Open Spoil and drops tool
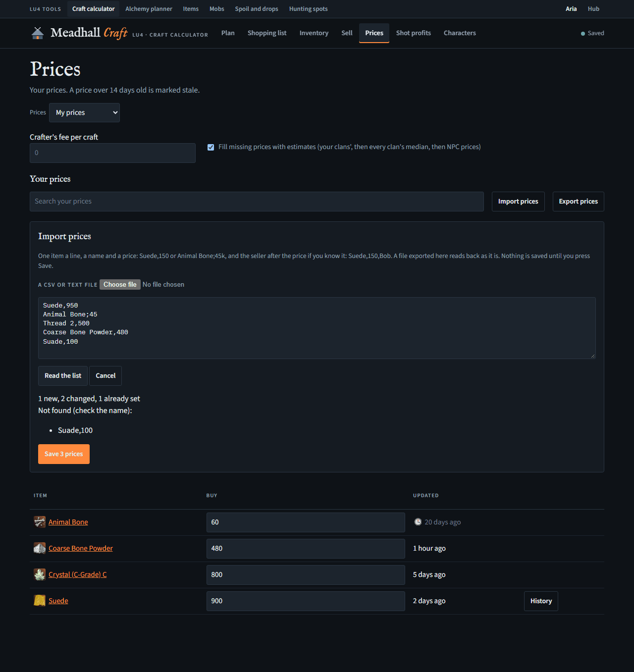 pyautogui.click(x=257, y=9)
